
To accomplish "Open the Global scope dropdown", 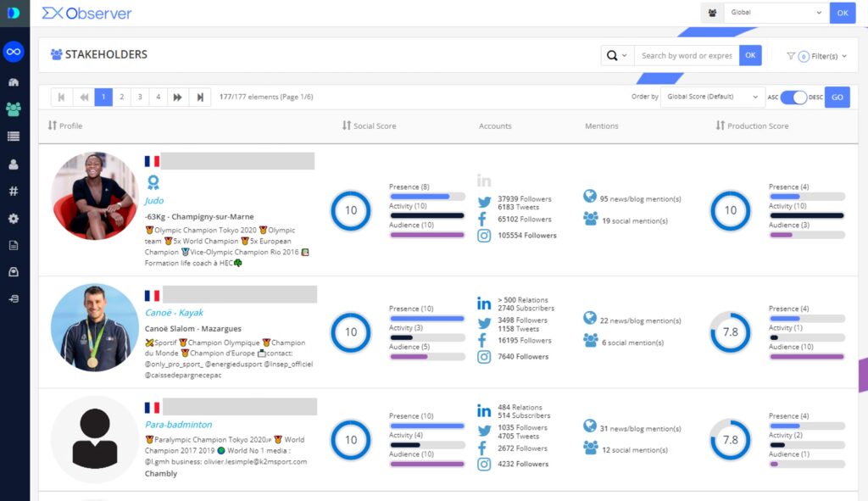I will [x=775, y=13].
